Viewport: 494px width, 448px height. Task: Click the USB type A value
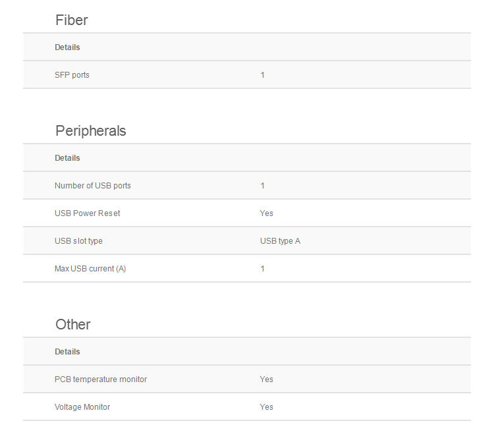(280, 241)
